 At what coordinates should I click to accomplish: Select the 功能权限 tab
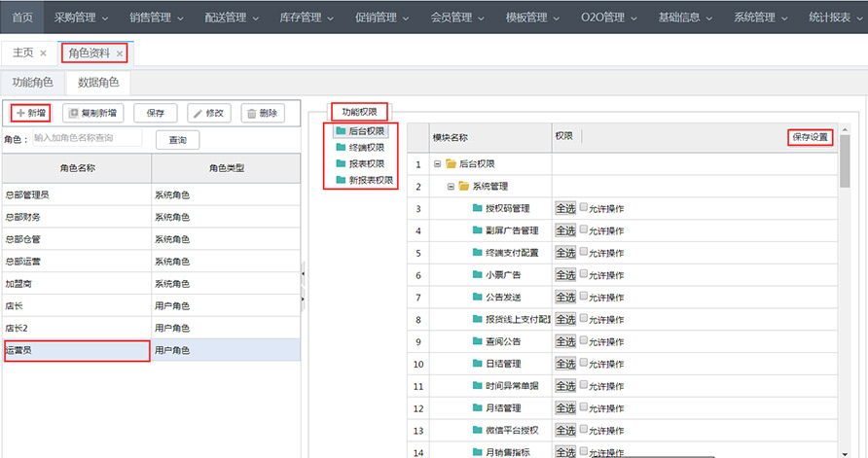[359, 112]
